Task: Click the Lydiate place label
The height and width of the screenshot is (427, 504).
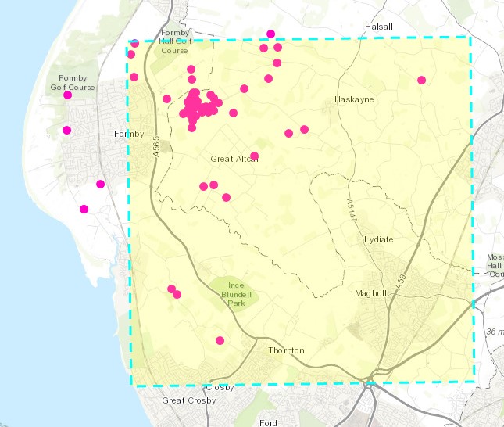Action: pyautogui.click(x=379, y=239)
